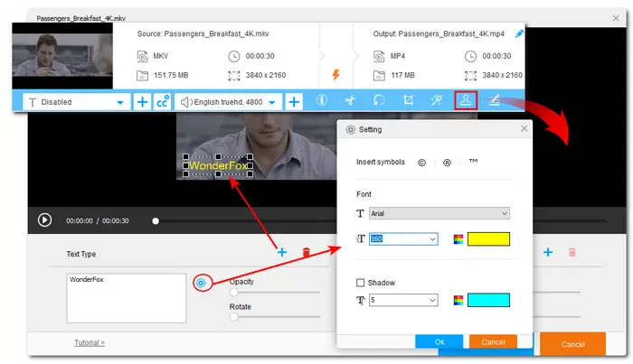Click the blue gear text settings icon

pos(202,283)
